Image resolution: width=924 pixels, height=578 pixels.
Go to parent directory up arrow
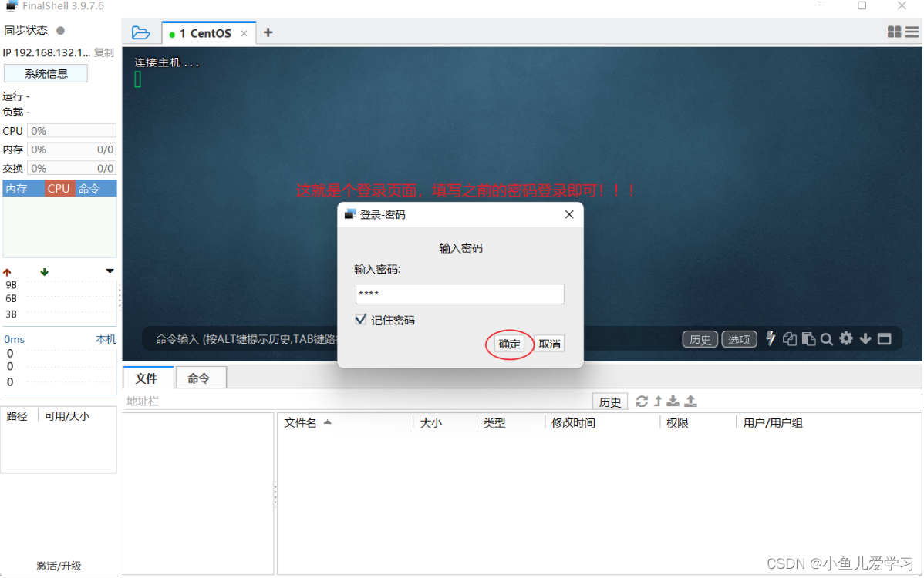click(658, 401)
